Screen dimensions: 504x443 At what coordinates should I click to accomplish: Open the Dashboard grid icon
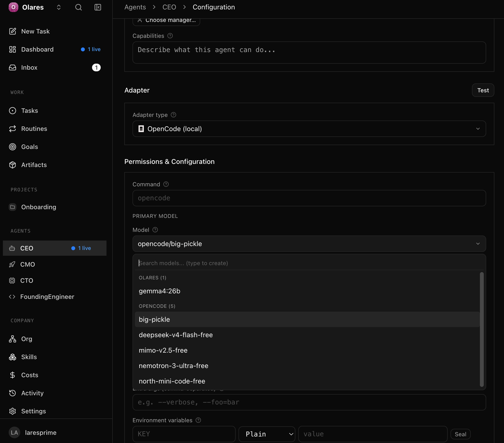point(13,49)
